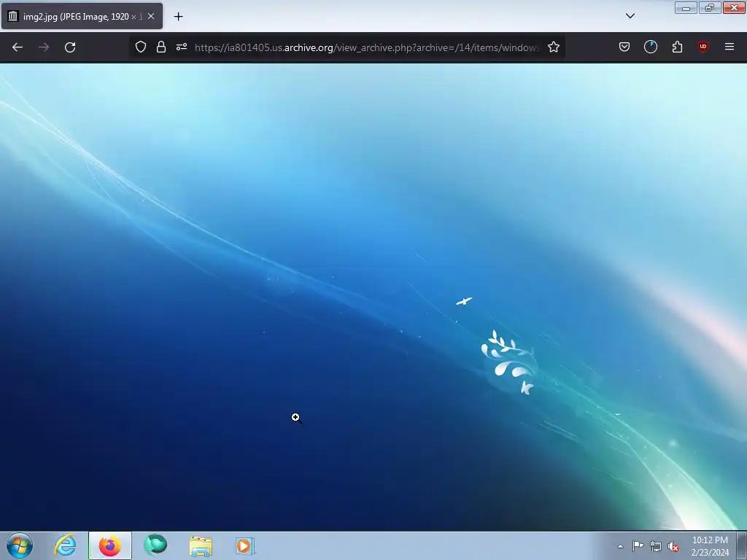
Task: Select the img2.jpg tab
Action: [x=82, y=16]
